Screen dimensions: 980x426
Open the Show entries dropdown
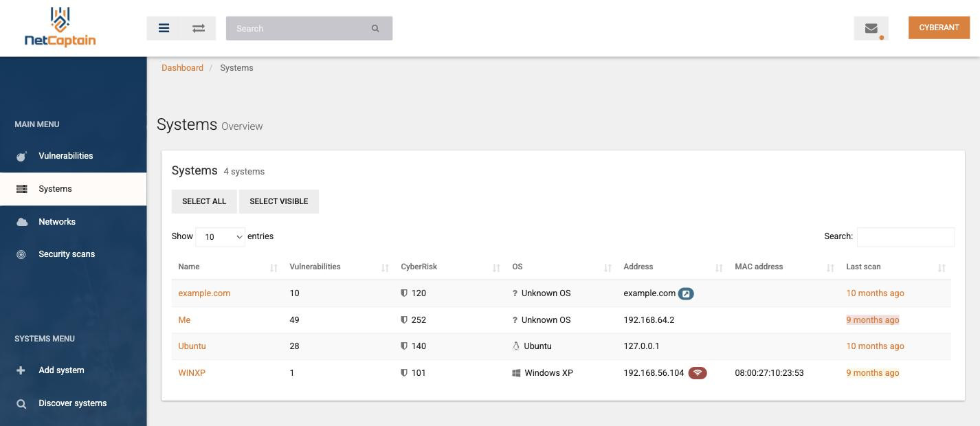coord(221,237)
